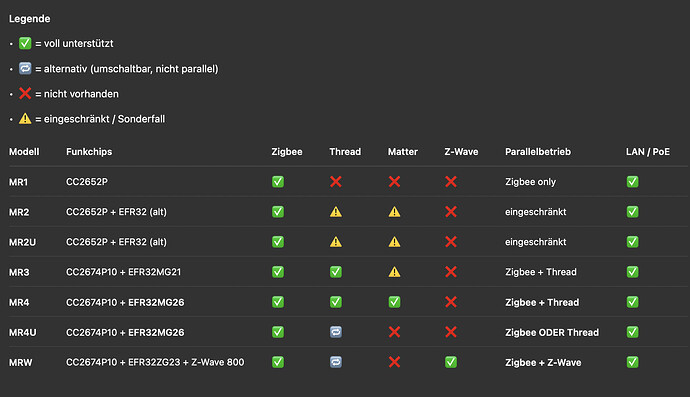Click the MR3 model name
The width and height of the screenshot is (690, 397).
pos(19,272)
